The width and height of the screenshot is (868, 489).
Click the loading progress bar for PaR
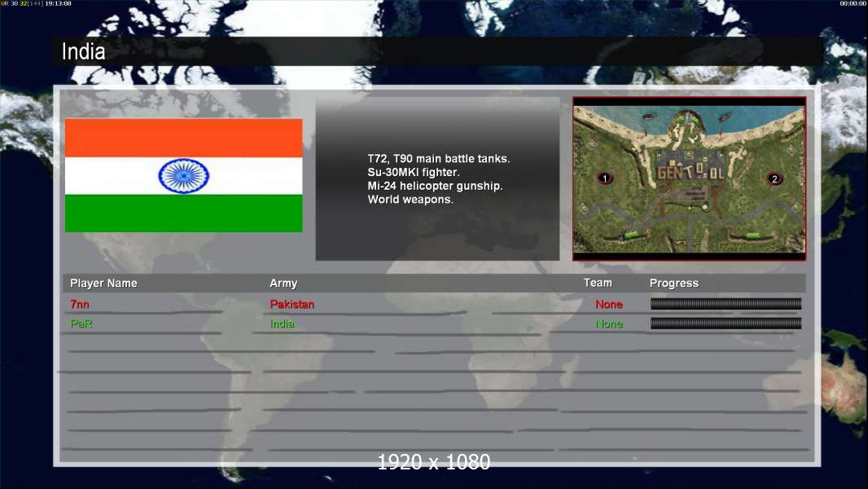pos(726,324)
